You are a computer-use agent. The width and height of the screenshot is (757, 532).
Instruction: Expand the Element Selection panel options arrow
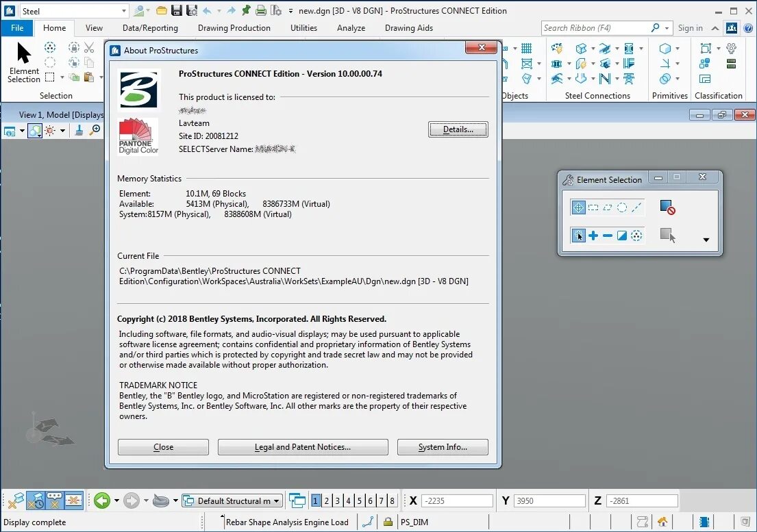(706, 239)
